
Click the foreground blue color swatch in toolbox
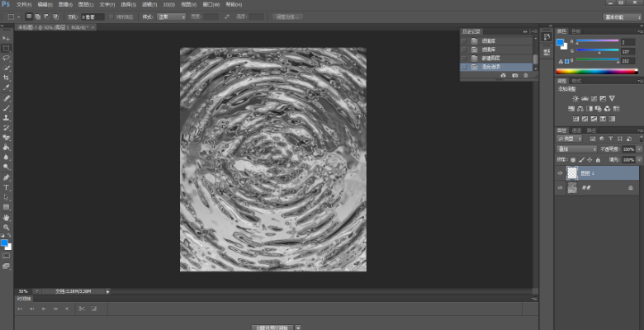[5, 243]
